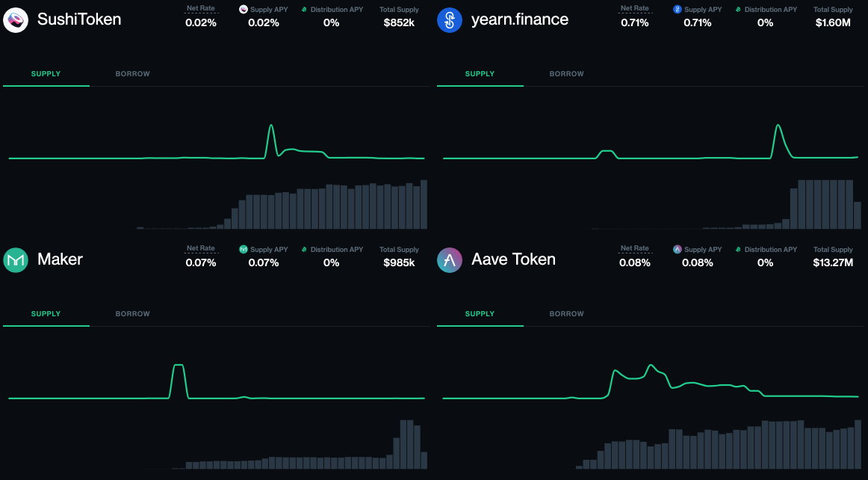This screenshot has height=480, width=868.
Task: Click the Maker Net Rate label
Action: point(200,248)
